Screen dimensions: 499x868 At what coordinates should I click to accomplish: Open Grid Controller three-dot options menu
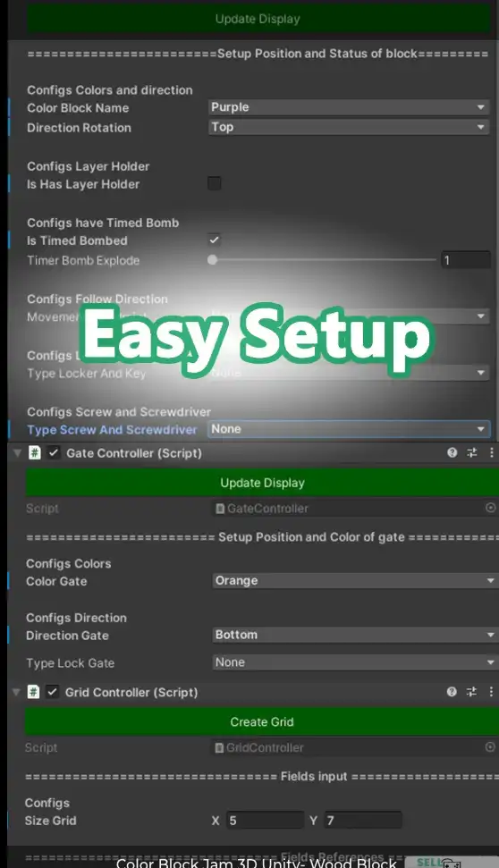[x=491, y=691]
